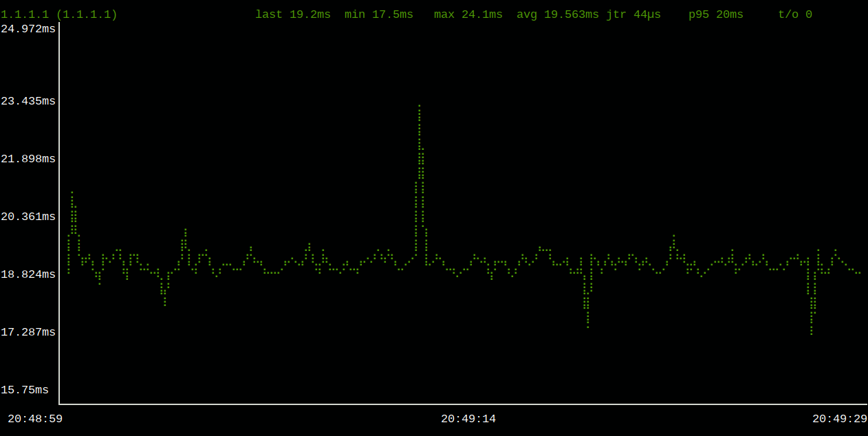Viewport: 868px width, 436px height.
Task: Click the tallest latency spike peak
Action: (419, 107)
